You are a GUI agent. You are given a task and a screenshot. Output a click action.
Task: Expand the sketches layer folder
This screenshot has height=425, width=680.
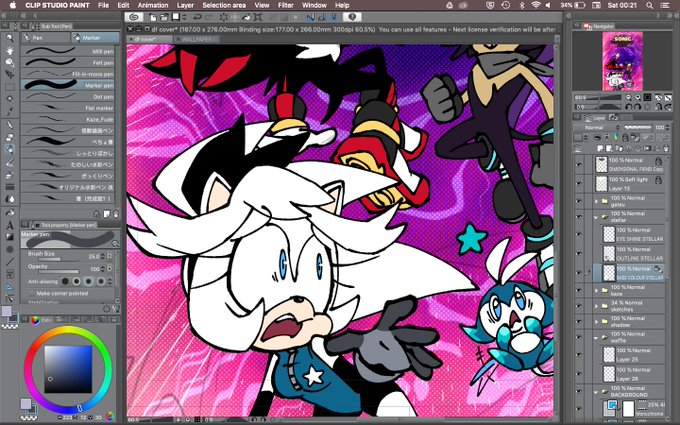[596, 306]
